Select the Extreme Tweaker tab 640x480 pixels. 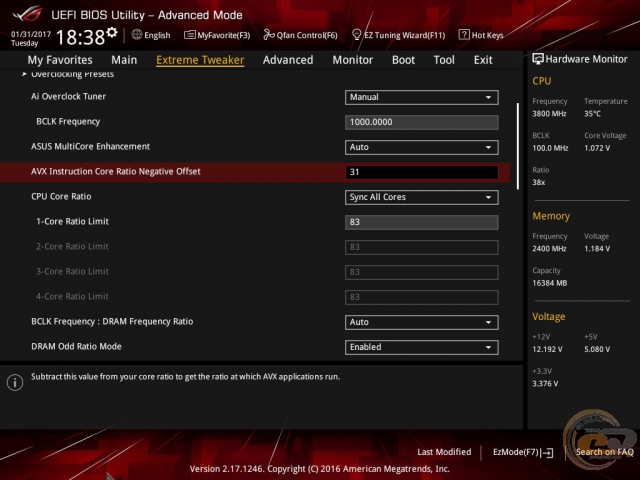tap(200, 60)
